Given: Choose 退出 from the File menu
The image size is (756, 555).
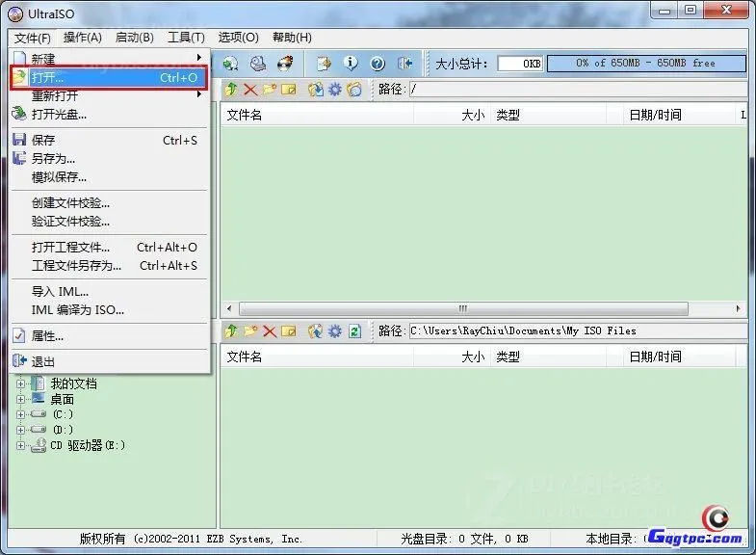Looking at the screenshot, I should 110,361.
